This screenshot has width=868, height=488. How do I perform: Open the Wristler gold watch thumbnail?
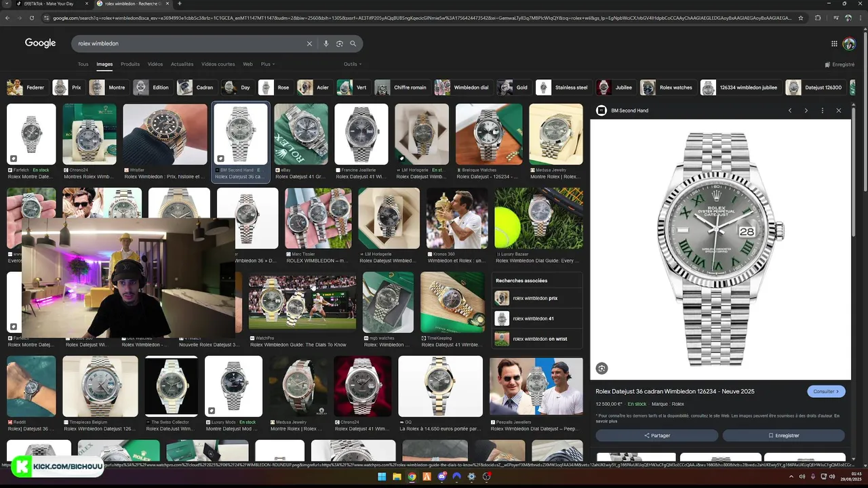[165, 134]
